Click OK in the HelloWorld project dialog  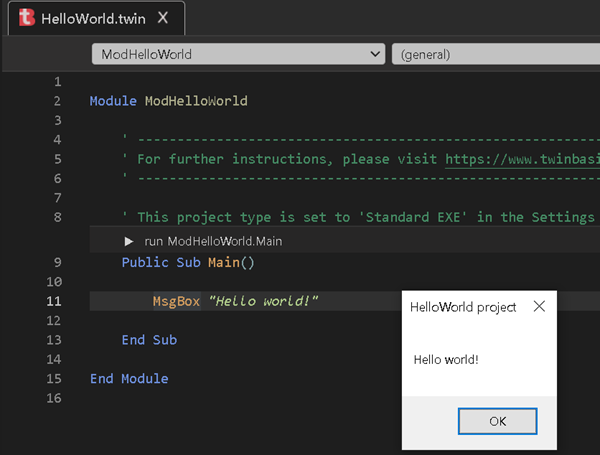point(497,421)
